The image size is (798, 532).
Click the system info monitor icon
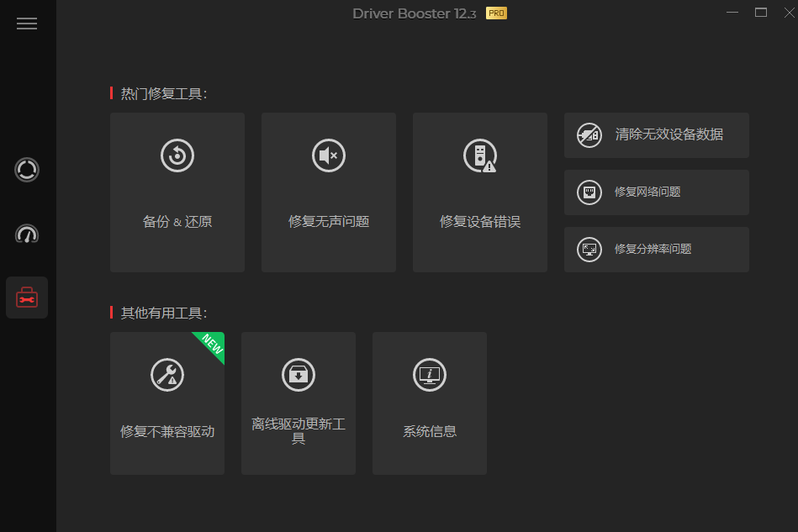(x=430, y=375)
